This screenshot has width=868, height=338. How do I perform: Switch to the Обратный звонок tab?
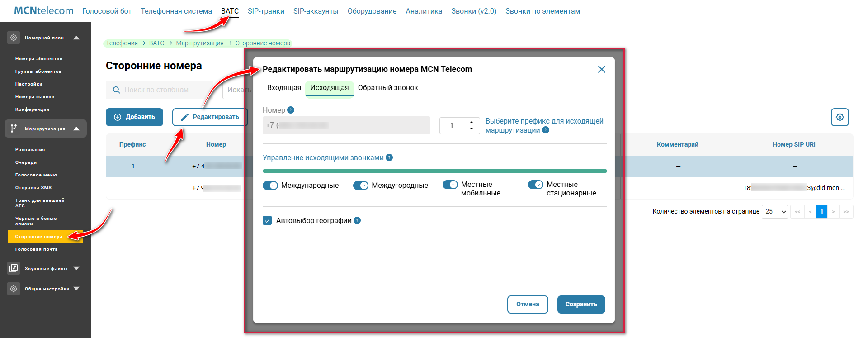pyautogui.click(x=388, y=88)
